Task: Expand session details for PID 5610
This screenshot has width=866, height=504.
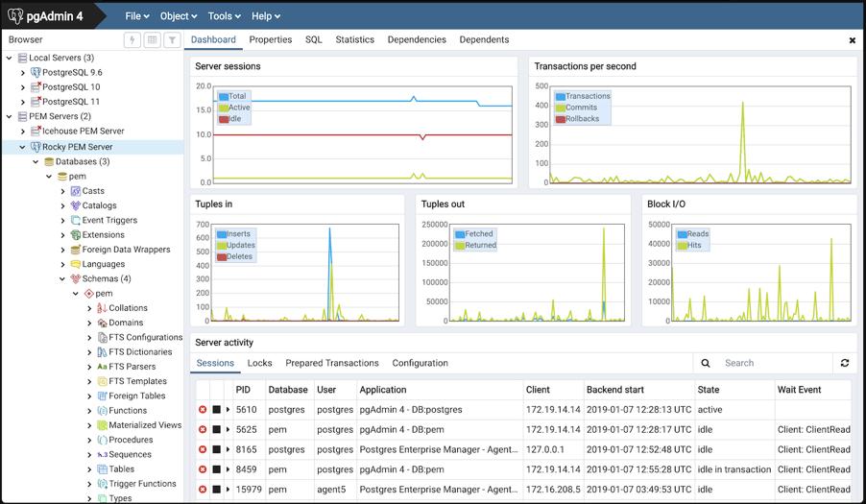Action: (228, 410)
